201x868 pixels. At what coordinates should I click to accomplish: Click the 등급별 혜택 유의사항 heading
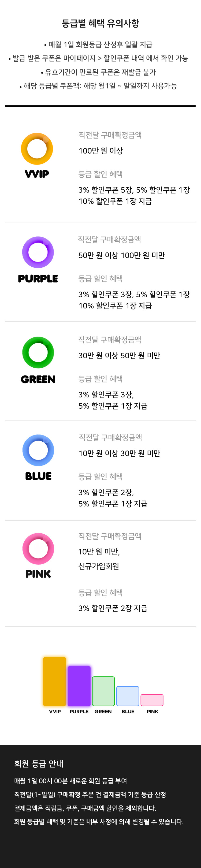pos(100,23)
